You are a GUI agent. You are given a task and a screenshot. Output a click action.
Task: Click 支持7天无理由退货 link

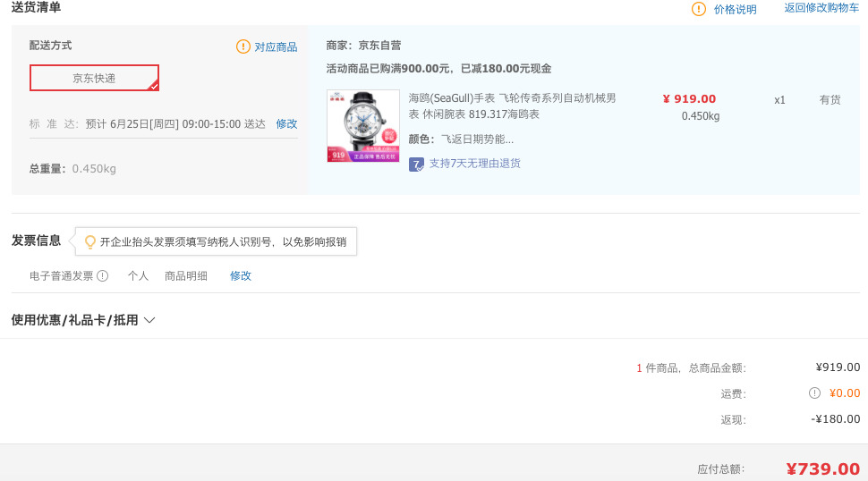click(x=474, y=164)
